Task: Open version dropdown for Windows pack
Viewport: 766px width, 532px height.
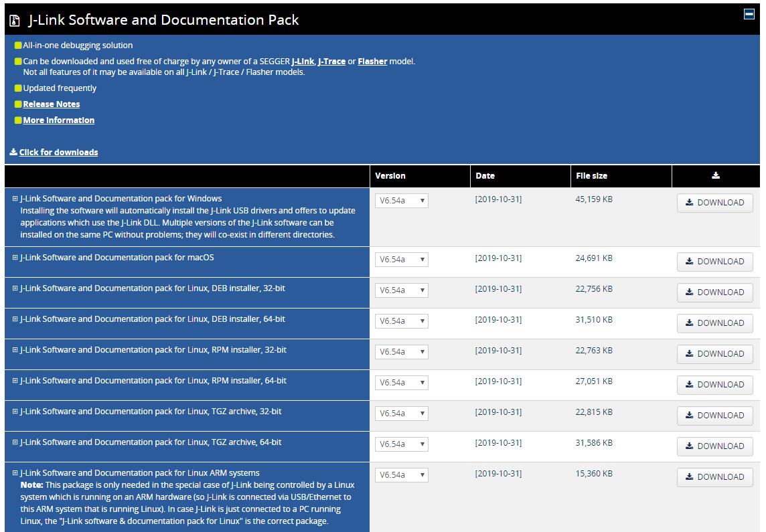Action: pos(402,201)
